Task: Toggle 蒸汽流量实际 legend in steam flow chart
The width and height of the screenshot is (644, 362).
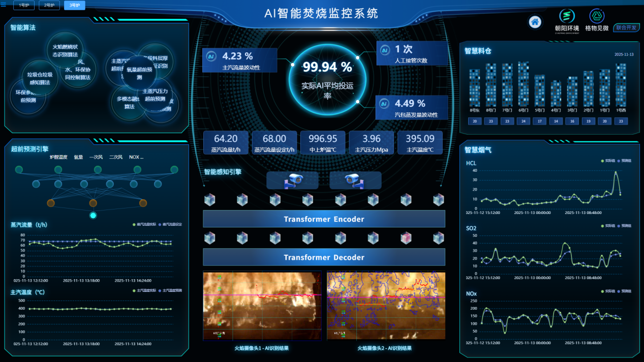Action: click(x=144, y=224)
